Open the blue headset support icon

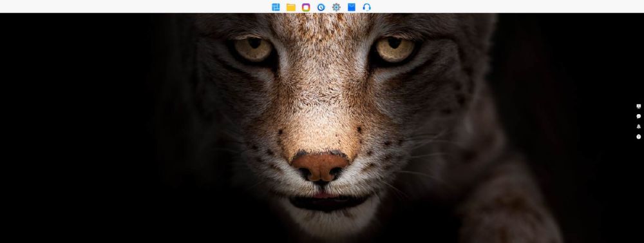[x=367, y=7]
